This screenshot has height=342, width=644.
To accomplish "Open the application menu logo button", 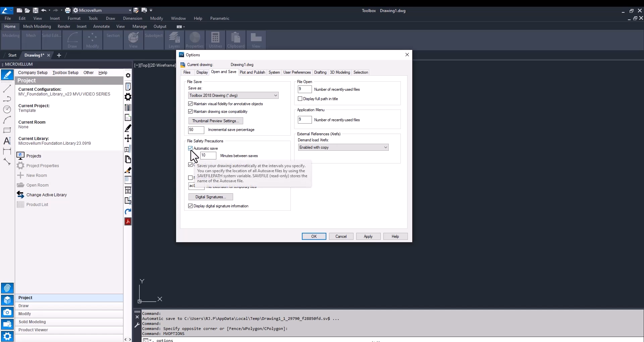I will point(6,10).
